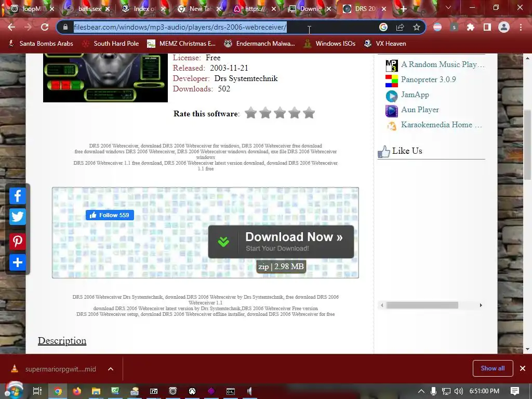Click the address bar URL

[180, 27]
